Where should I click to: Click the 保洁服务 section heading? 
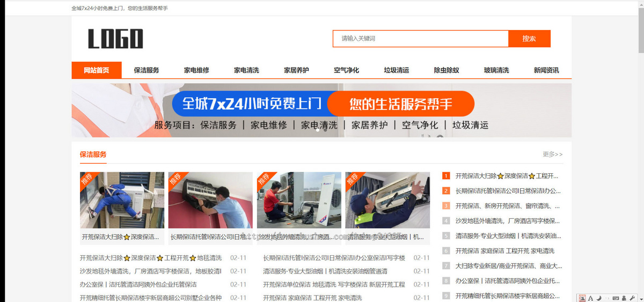pos(93,154)
